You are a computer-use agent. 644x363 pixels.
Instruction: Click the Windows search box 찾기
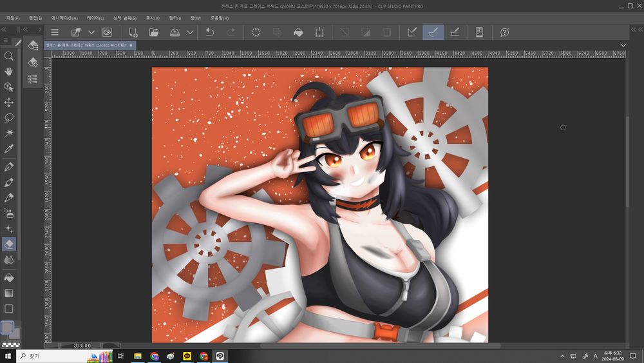coord(65,356)
